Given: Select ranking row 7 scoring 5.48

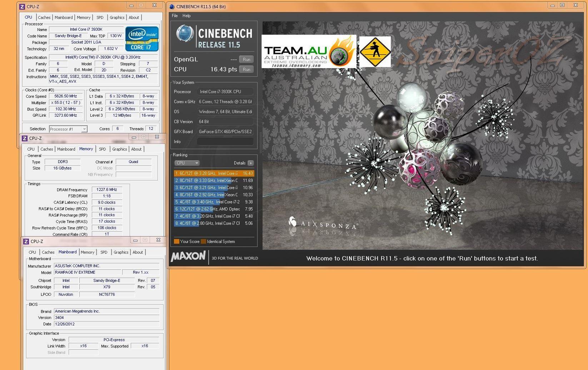Looking at the screenshot, I should [x=214, y=216].
